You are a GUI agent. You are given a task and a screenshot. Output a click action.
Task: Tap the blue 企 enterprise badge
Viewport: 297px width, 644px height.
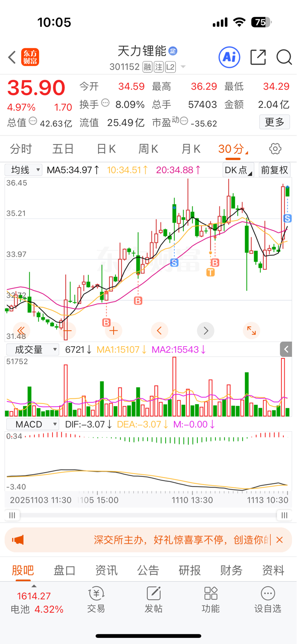click(x=173, y=51)
